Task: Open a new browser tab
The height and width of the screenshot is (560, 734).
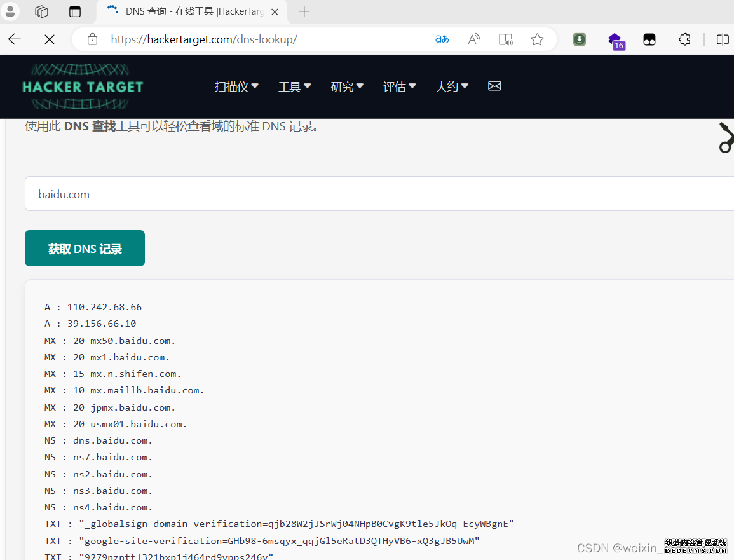Action: click(304, 11)
